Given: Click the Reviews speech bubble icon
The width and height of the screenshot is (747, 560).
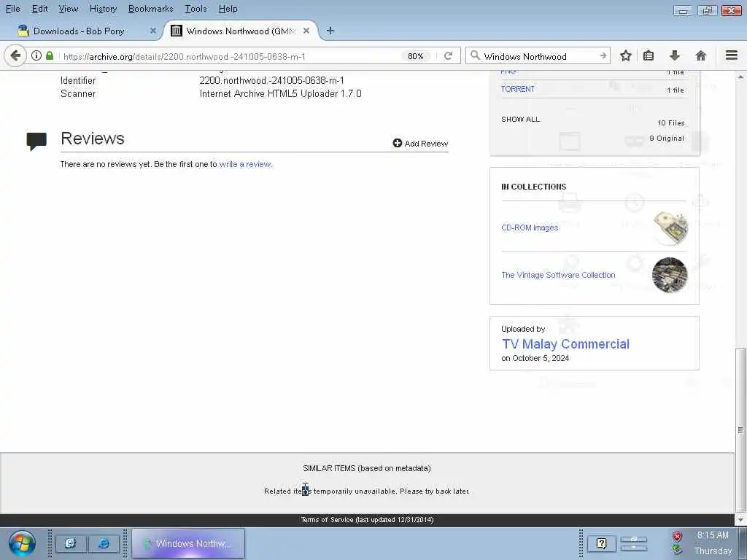Looking at the screenshot, I should click(36, 141).
